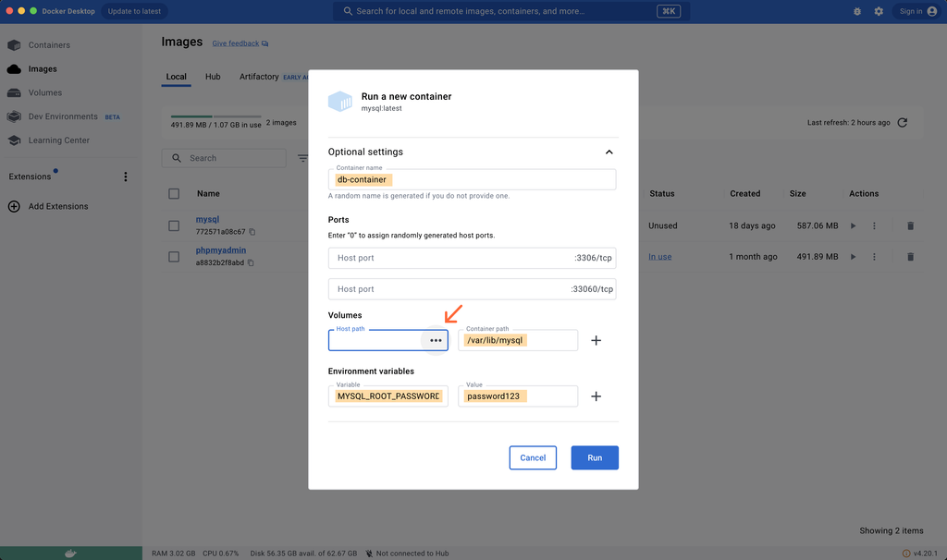This screenshot has width=947, height=560.
Task: Open the Give feedback link
Action: pos(234,43)
